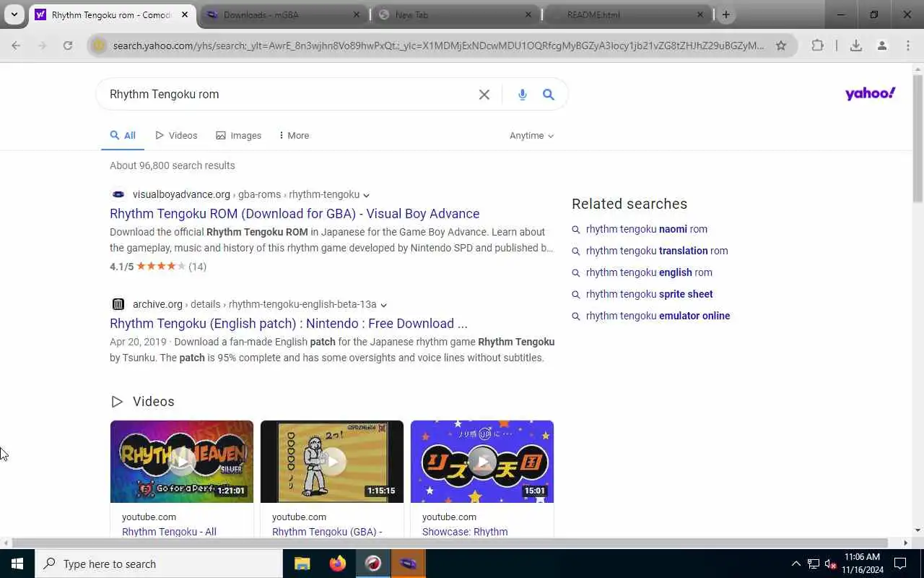The width and height of the screenshot is (924, 578).
Task: Open Rhythm Tengoku ROM Visual Boy Advance link
Action: tap(295, 213)
